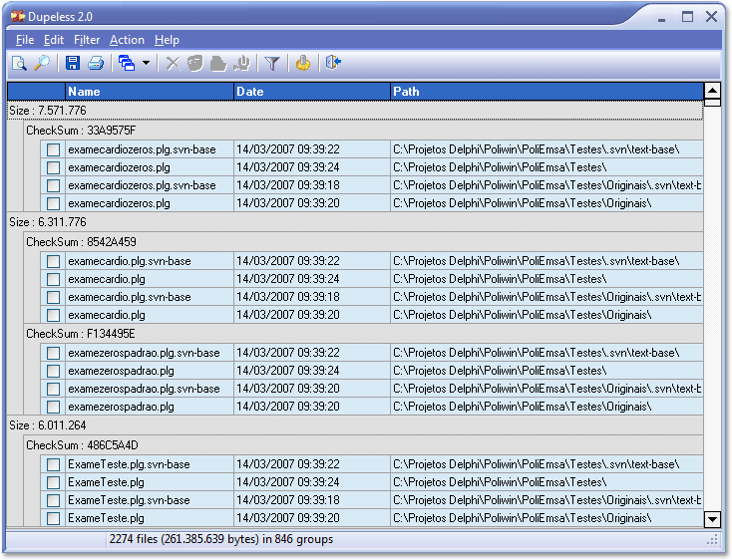The height and width of the screenshot is (560, 732).
Task: Open the Filter menu
Action: click(87, 40)
